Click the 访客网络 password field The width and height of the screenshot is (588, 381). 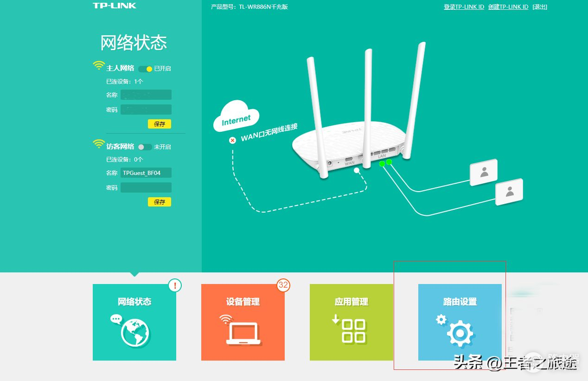pyautogui.click(x=146, y=187)
